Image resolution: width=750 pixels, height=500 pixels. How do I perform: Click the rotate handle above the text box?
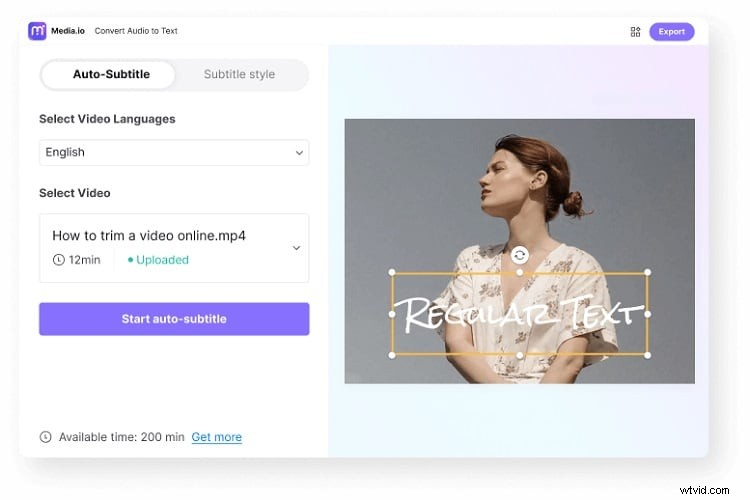tap(519, 255)
